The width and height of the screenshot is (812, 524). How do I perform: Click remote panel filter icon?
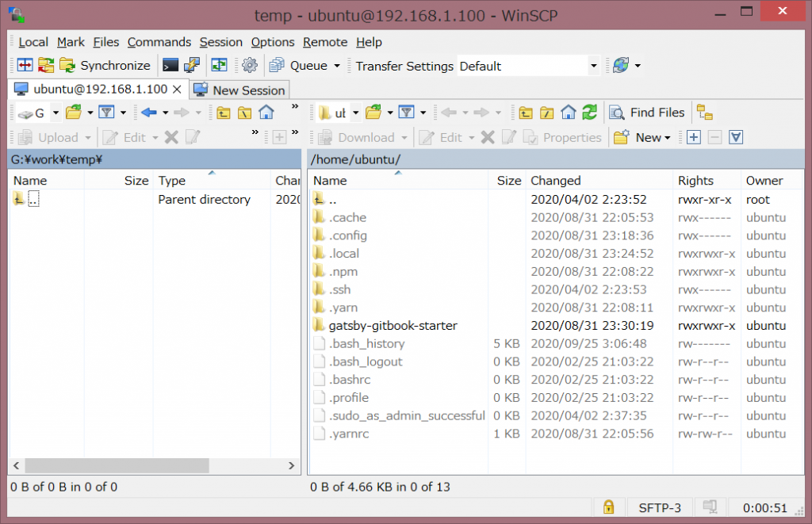click(407, 112)
